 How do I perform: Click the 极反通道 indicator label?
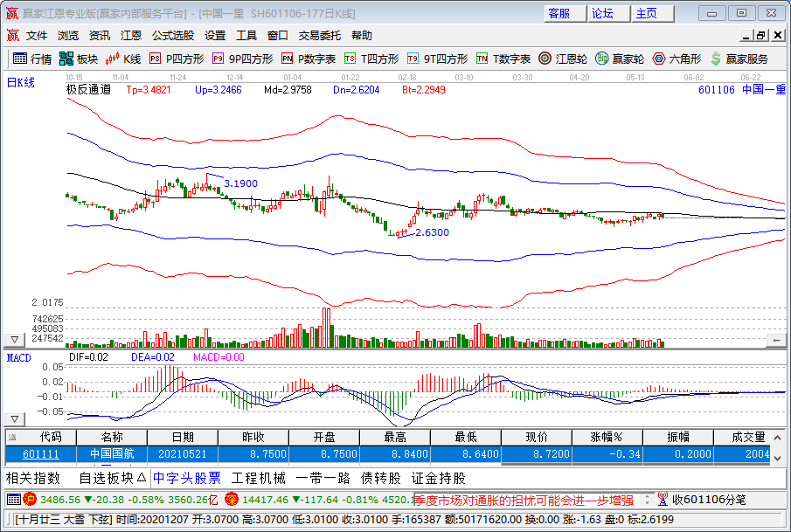(88, 90)
